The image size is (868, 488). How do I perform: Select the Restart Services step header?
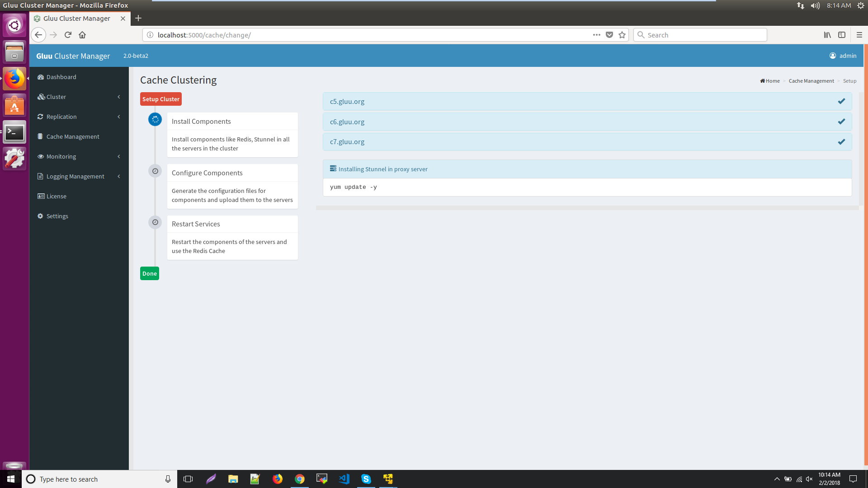232,224
